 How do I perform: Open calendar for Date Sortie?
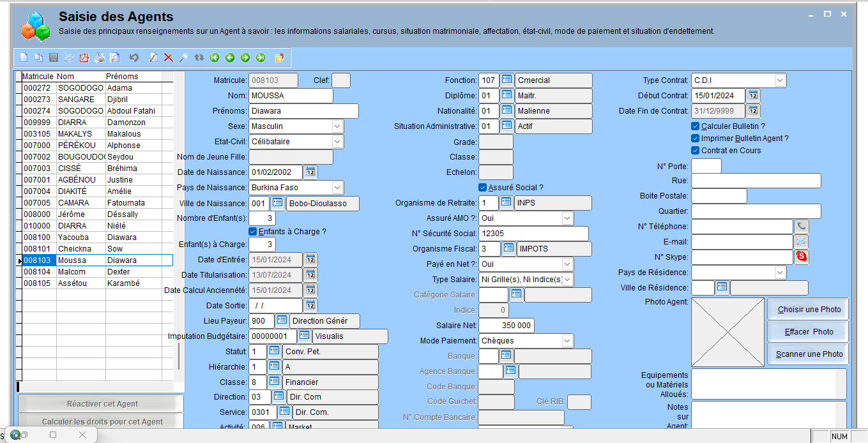coord(310,306)
